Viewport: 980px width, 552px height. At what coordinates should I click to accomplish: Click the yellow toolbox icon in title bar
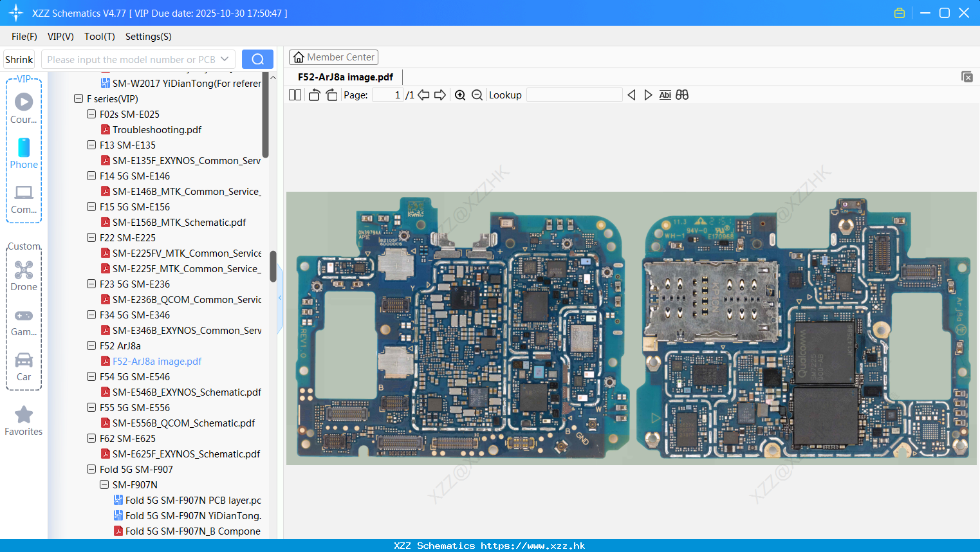(900, 13)
